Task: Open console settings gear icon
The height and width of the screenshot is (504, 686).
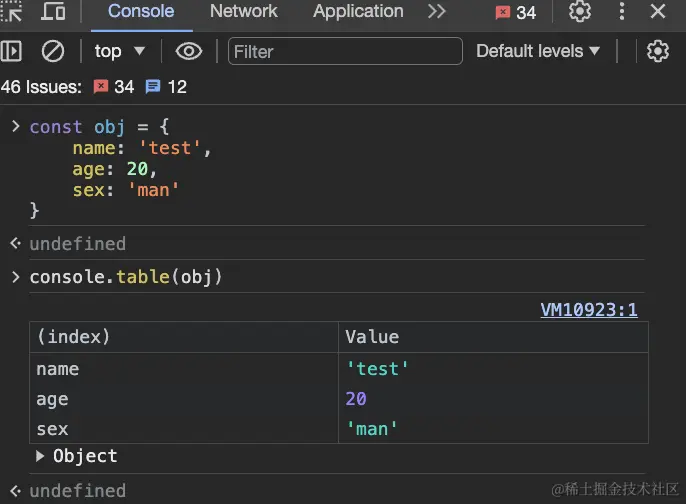Action: tap(657, 51)
